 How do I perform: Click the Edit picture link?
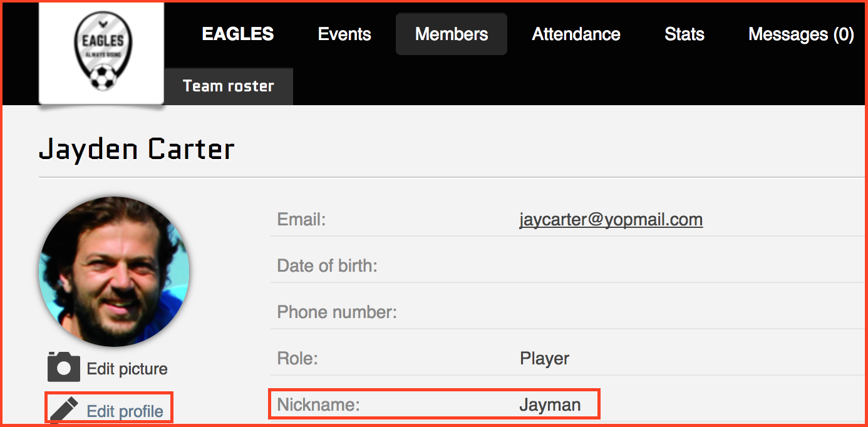[127, 369]
